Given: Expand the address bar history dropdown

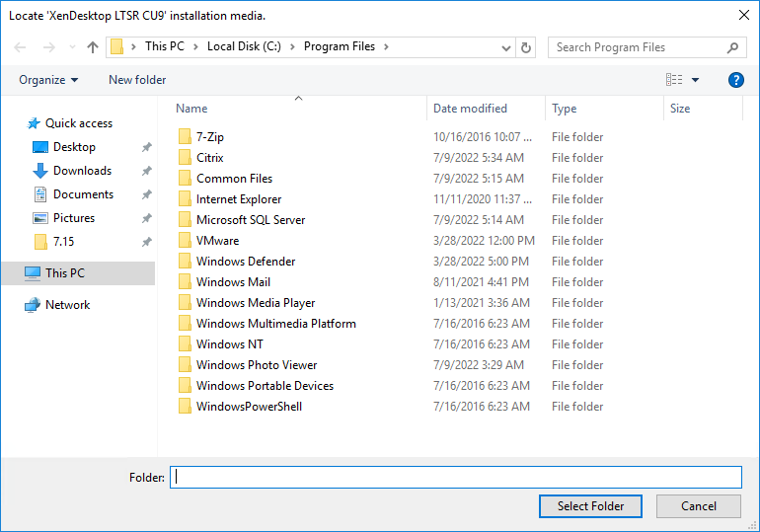Looking at the screenshot, I should click(x=505, y=48).
